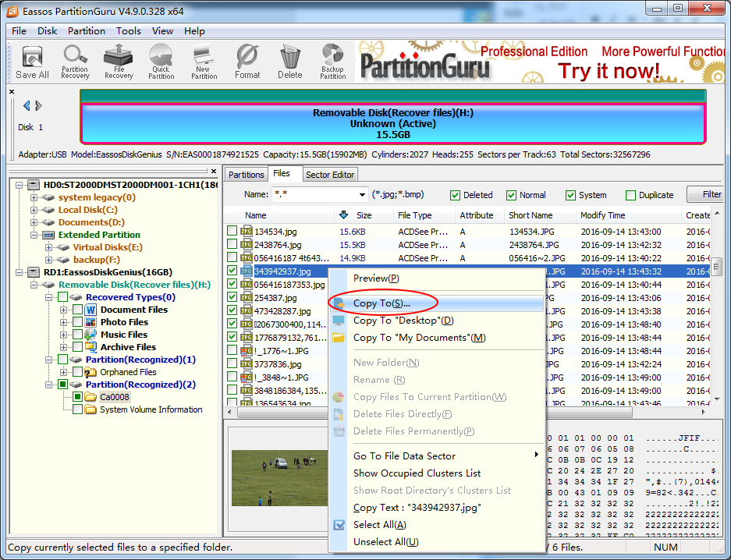Expand the Virtual Disks(E:) node

pos(48,247)
